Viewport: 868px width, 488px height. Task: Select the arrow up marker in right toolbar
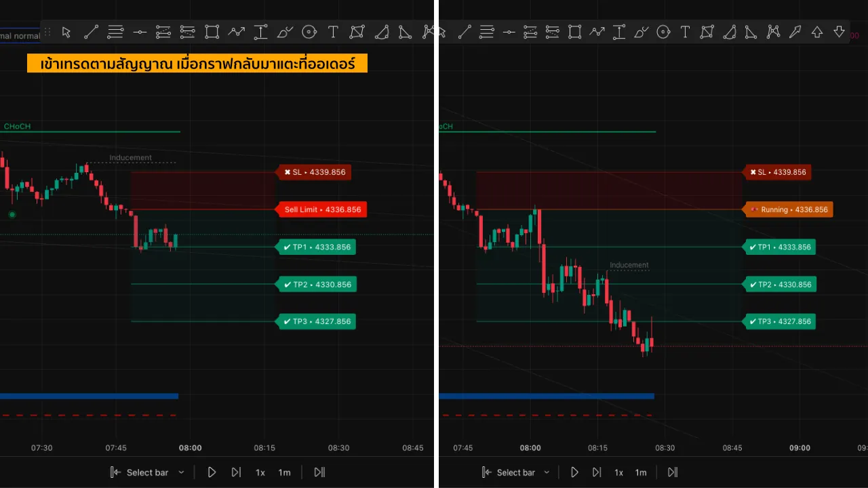coord(817,32)
